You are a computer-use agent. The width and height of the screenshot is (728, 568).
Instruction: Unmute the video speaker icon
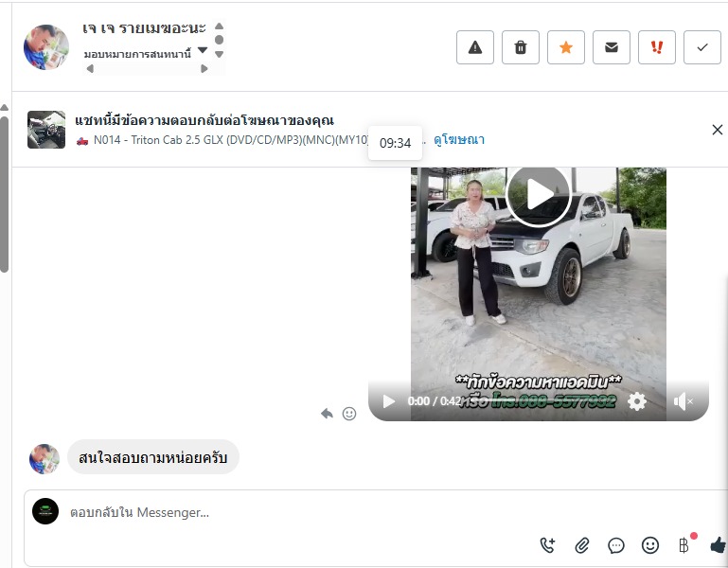[683, 401]
